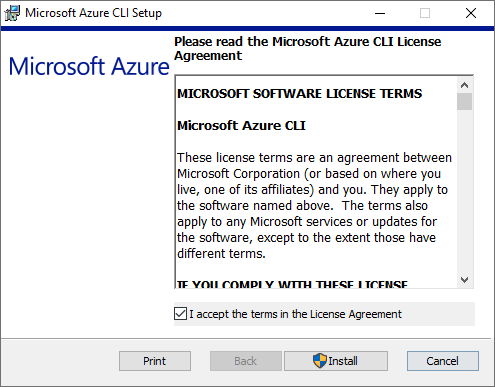The image size is (495, 387).
Task: Click inside the license terms paragraph
Action: (314, 206)
